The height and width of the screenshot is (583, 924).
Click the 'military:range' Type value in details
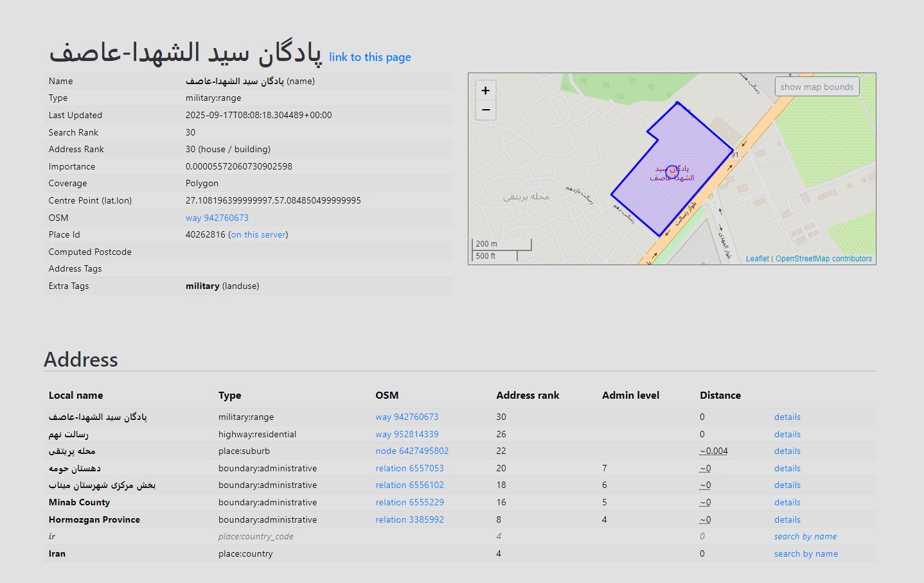pos(213,98)
